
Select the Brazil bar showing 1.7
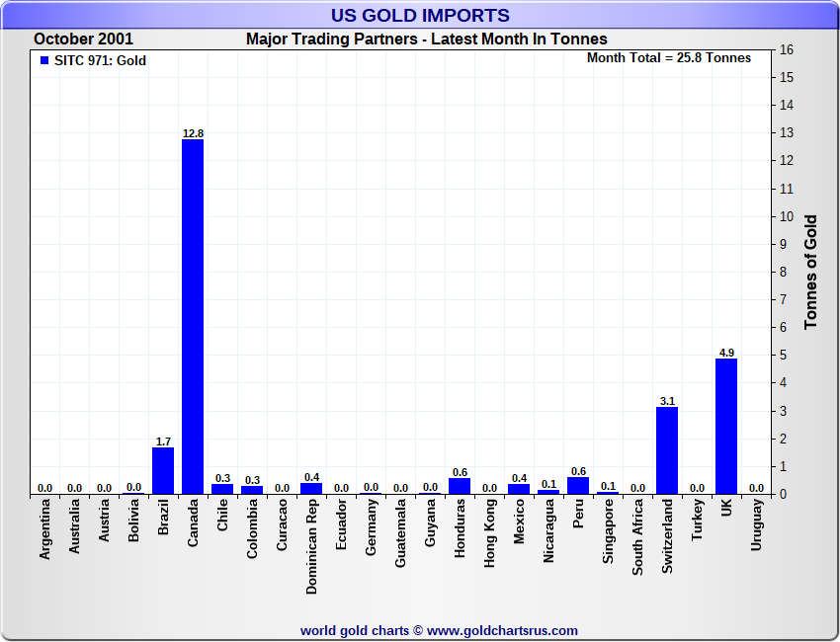coord(163,470)
